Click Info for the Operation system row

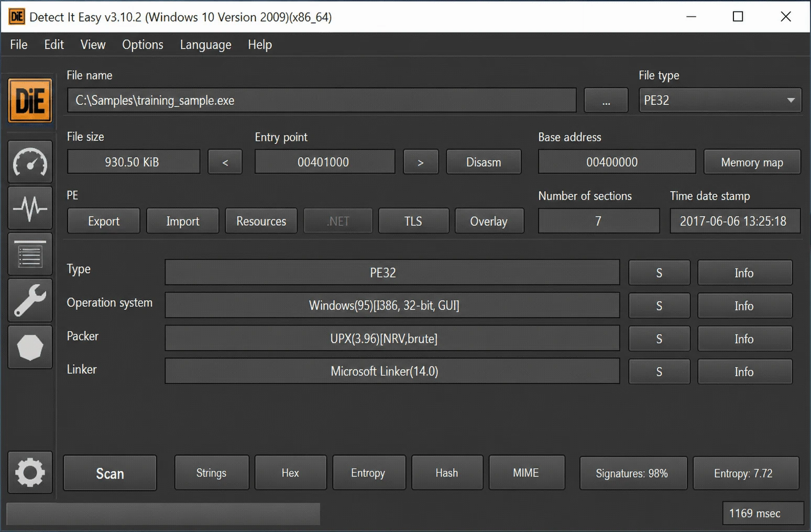tap(744, 306)
